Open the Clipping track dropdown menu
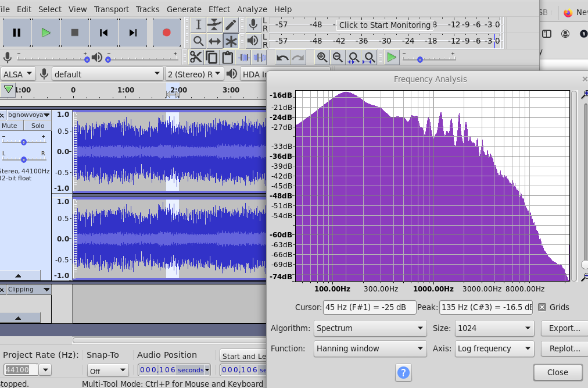 (29, 290)
